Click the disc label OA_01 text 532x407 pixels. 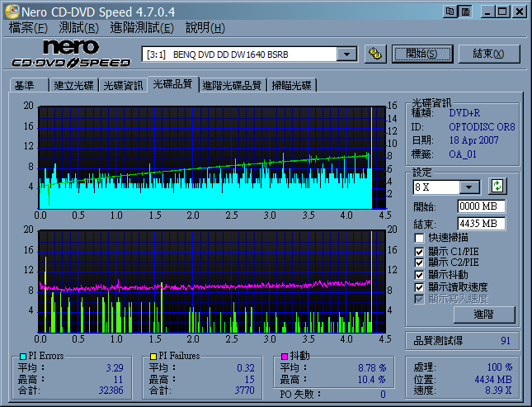463,154
